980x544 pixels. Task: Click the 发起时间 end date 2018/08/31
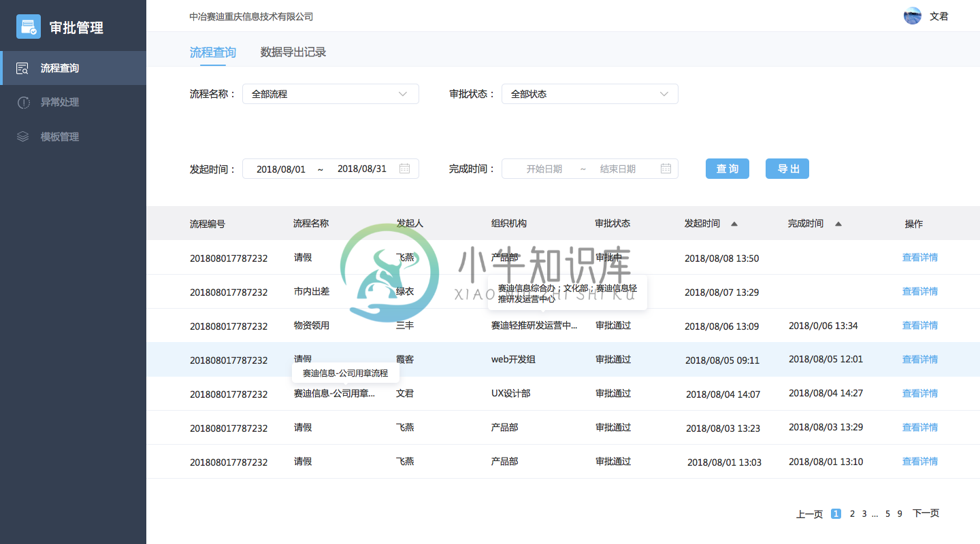pos(362,169)
